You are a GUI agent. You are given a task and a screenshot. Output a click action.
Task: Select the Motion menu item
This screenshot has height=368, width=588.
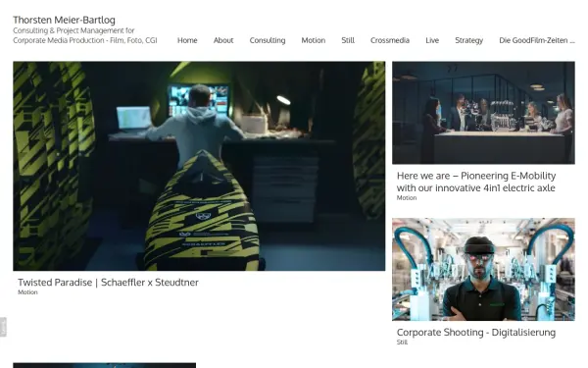pyautogui.click(x=314, y=40)
